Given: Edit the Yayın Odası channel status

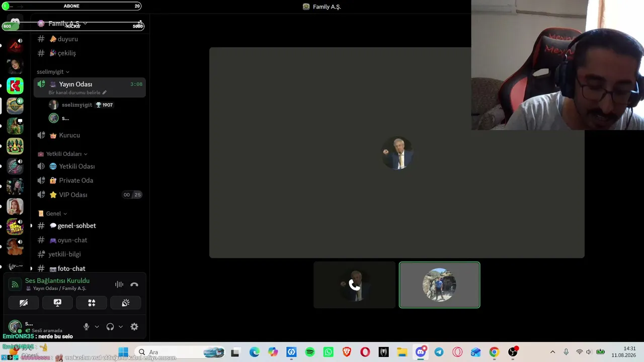Looking at the screenshot, I should click(105, 93).
